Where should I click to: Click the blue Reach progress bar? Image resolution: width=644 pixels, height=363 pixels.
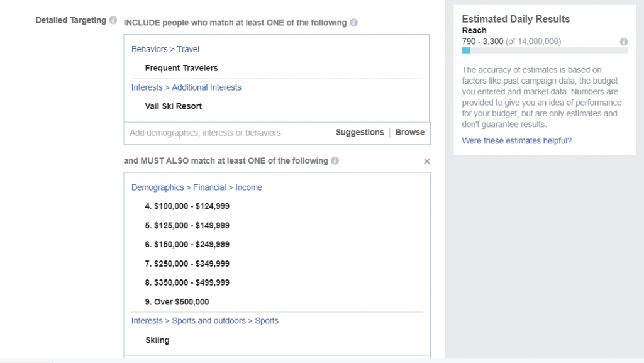point(466,51)
